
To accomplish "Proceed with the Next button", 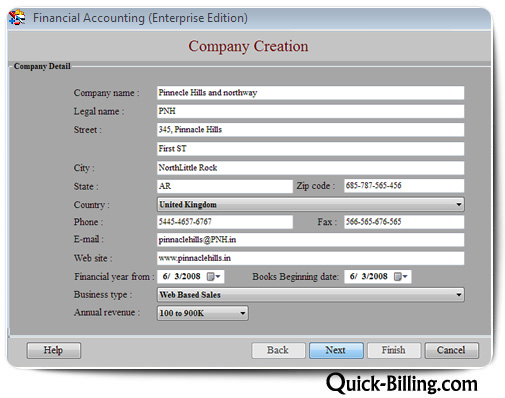I will [x=336, y=350].
